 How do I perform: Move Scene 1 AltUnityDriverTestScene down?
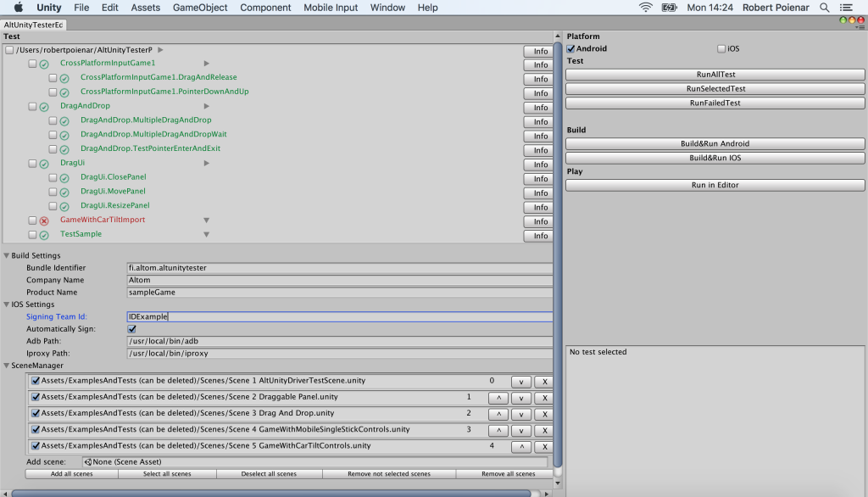(521, 381)
